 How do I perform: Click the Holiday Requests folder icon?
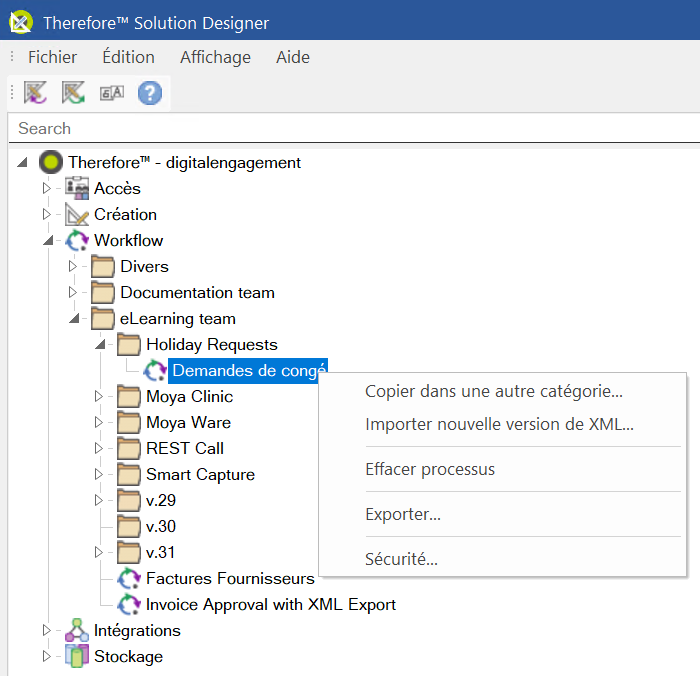[x=129, y=345]
